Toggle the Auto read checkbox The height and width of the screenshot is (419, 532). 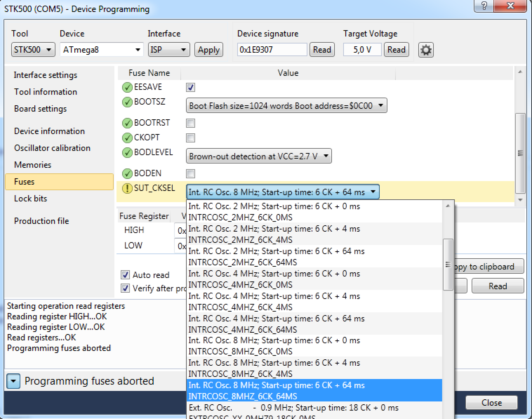click(125, 275)
